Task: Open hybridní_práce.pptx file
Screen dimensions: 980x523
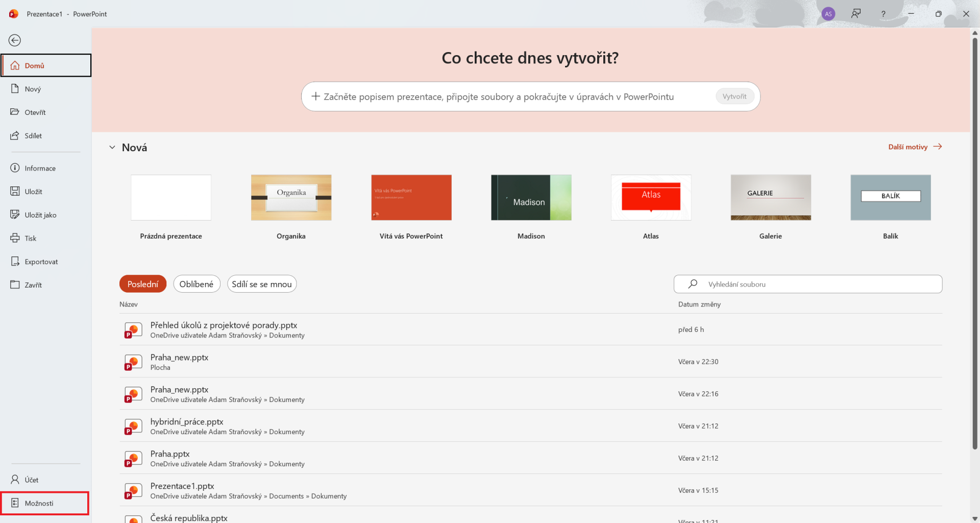Action: point(531,426)
